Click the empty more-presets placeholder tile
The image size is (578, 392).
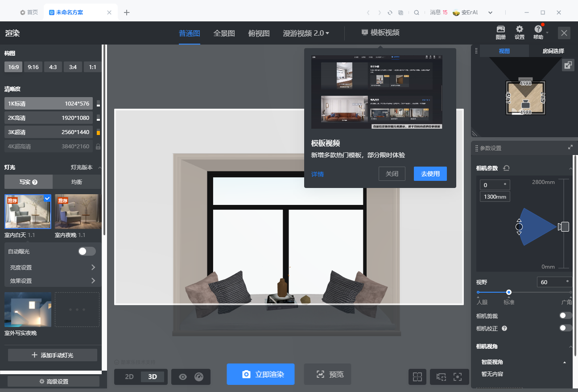77,310
